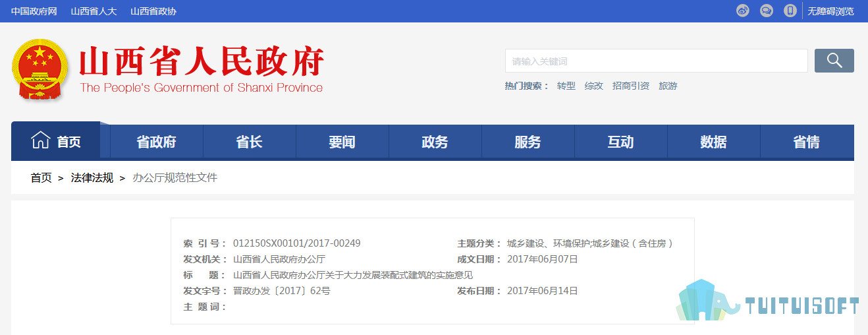Click the 热门搜索 label

(x=527, y=86)
